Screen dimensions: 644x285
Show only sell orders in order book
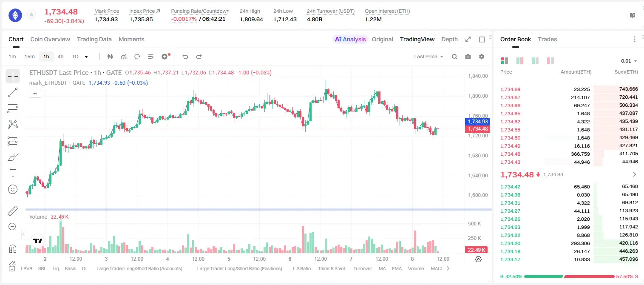click(x=550, y=61)
